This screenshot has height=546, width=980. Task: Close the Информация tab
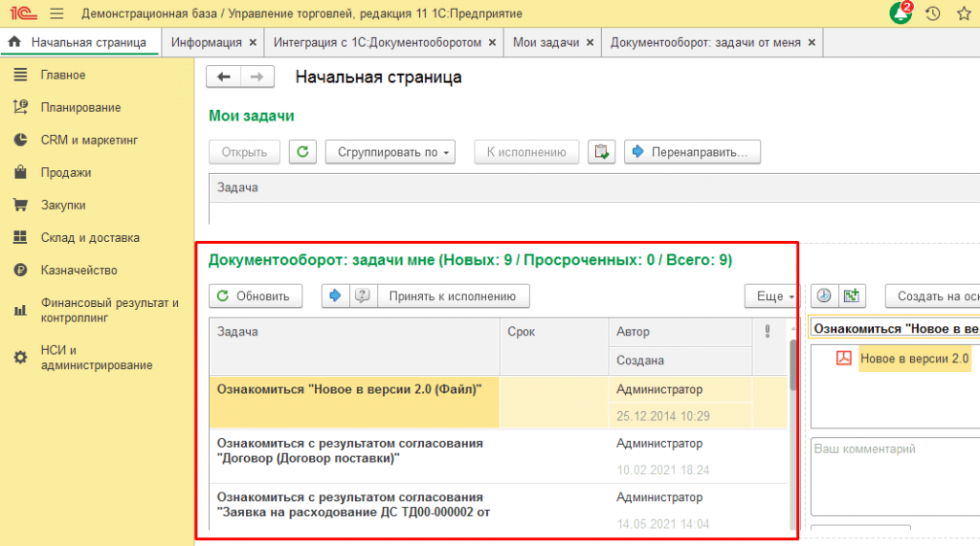[x=253, y=42]
